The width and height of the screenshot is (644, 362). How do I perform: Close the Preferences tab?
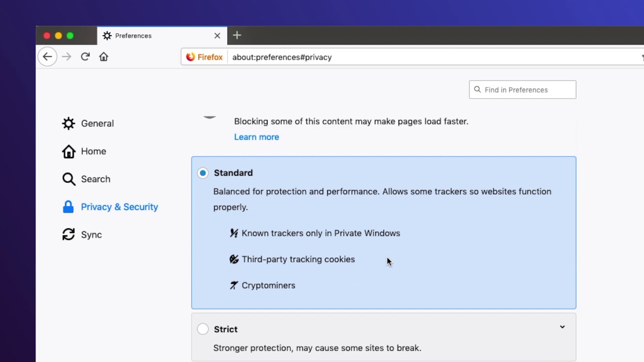217,36
